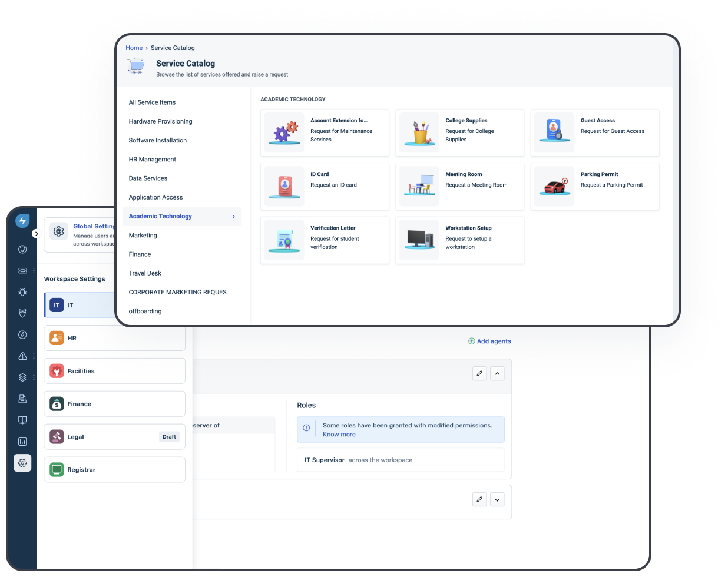Image resolution: width=728 pixels, height=577 pixels.
Task: Click the Add agents link
Action: (489, 341)
